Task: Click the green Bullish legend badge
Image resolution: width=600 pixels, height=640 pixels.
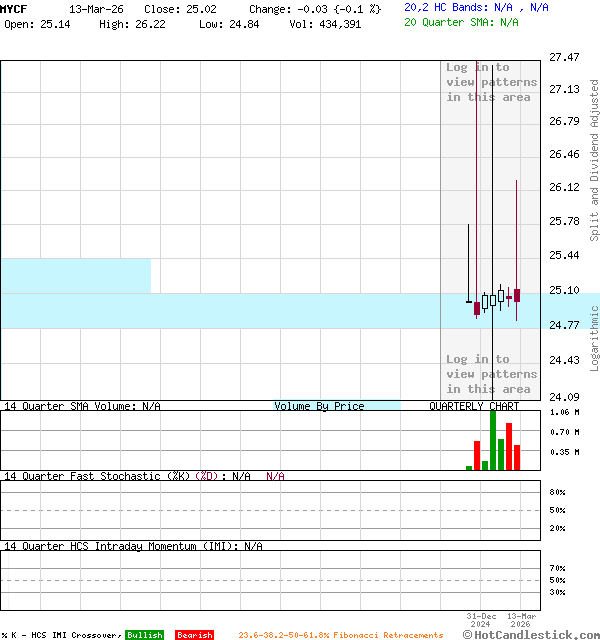Action: click(x=144, y=635)
